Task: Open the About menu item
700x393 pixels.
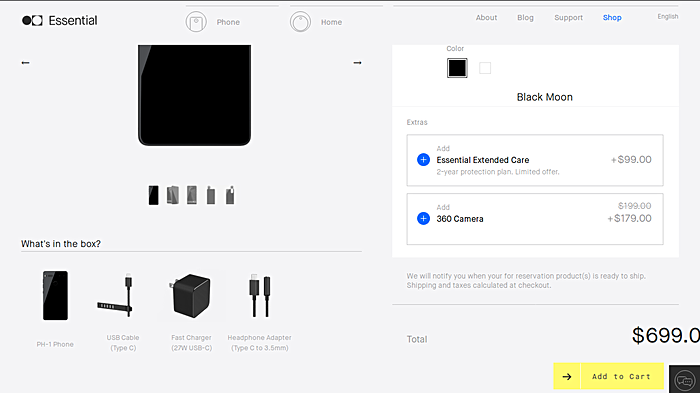Action: pos(486,17)
